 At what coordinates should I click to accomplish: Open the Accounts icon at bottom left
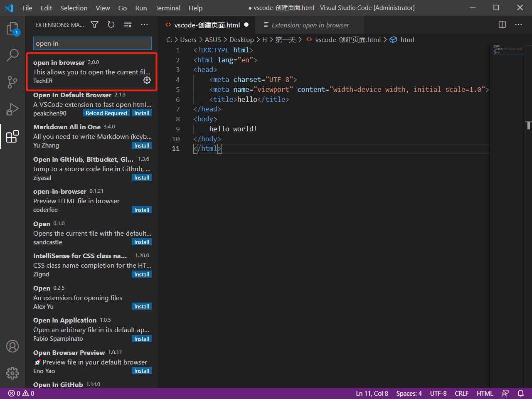[x=12, y=346]
